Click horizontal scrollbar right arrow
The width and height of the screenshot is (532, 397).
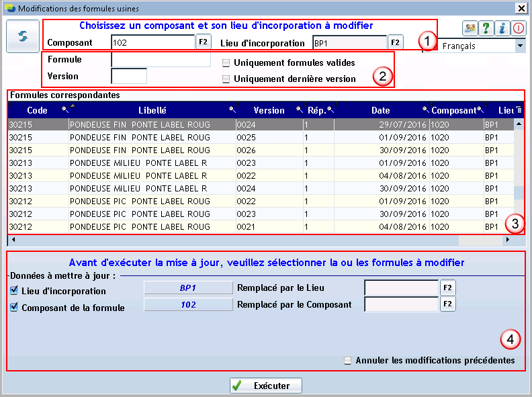coord(508,239)
